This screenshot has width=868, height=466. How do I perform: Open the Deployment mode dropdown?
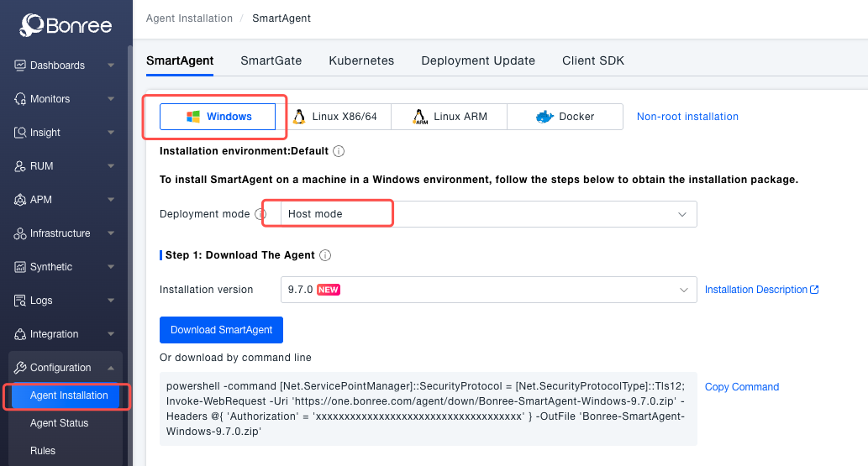click(x=487, y=214)
